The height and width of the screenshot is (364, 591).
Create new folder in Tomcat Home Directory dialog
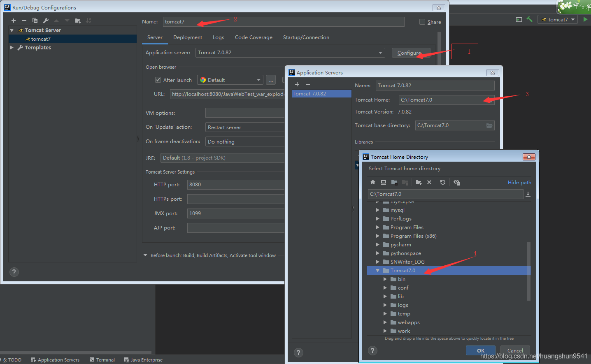[419, 182]
